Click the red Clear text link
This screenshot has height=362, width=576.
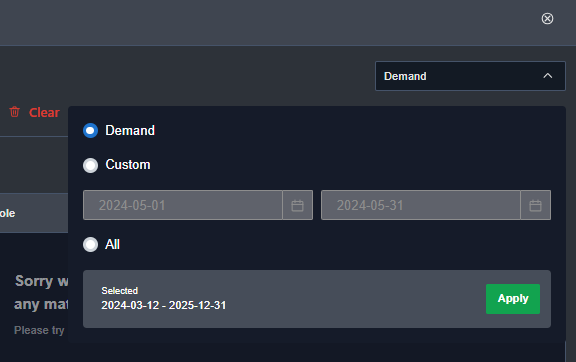click(x=44, y=112)
